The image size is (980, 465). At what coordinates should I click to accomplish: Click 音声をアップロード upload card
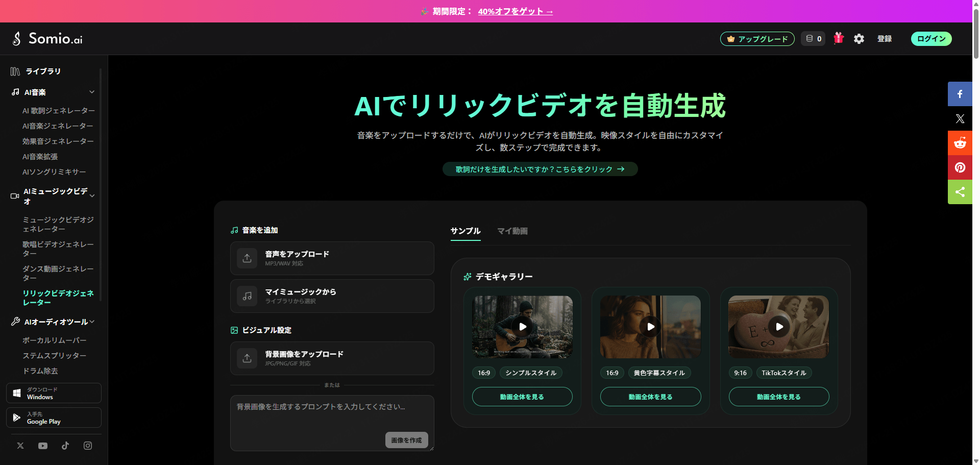[332, 258]
